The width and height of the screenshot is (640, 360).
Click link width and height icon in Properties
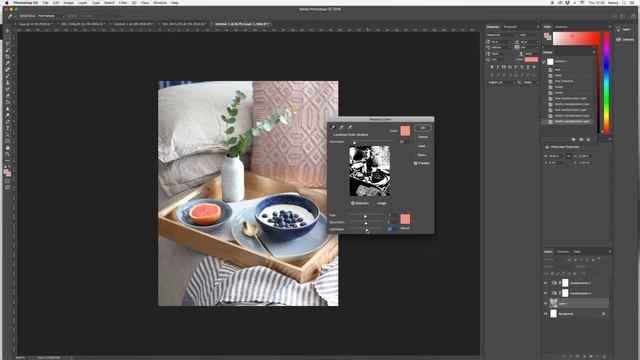click(568, 156)
